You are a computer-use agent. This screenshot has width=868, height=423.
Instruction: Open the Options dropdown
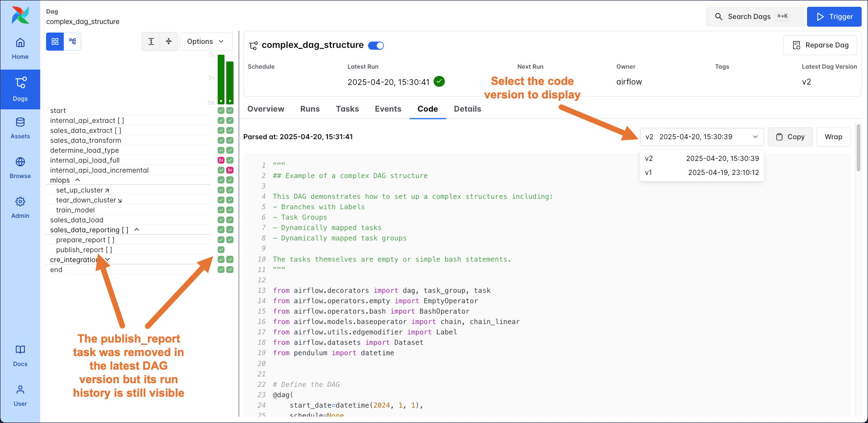click(x=206, y=41)
